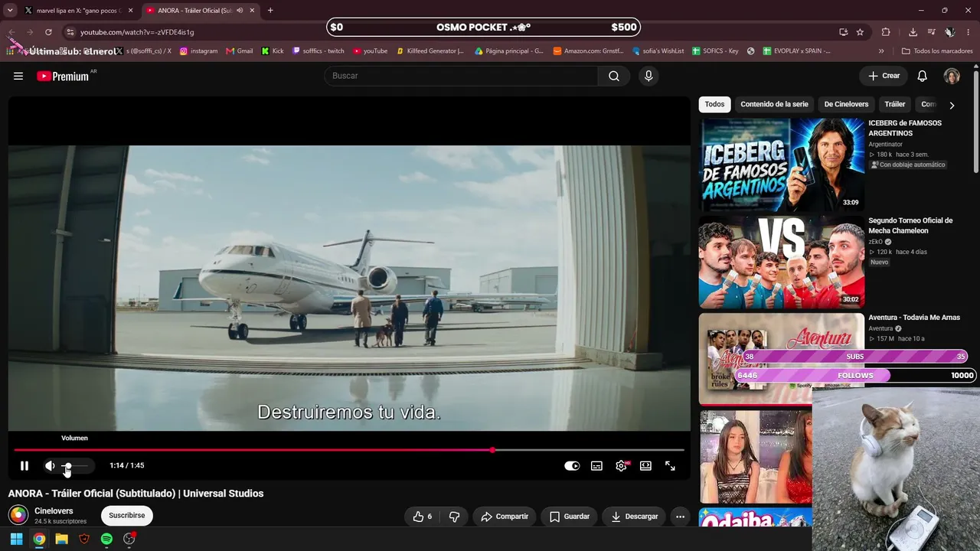Open the Cinelovers channel avatar
The image size is (980, 551).
pos(18,516)
